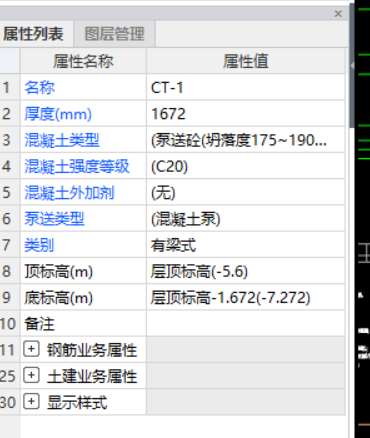This screenshot has width=370, height=438.
Task: Select the 泵送类型 value (混凝土泵)
Action: (x=246, y=219)
